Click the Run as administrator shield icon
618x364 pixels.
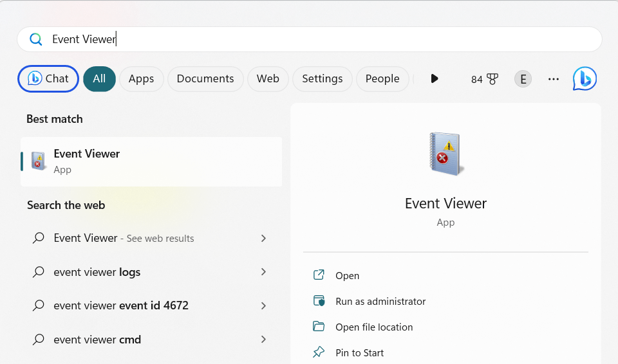[319, 301]
